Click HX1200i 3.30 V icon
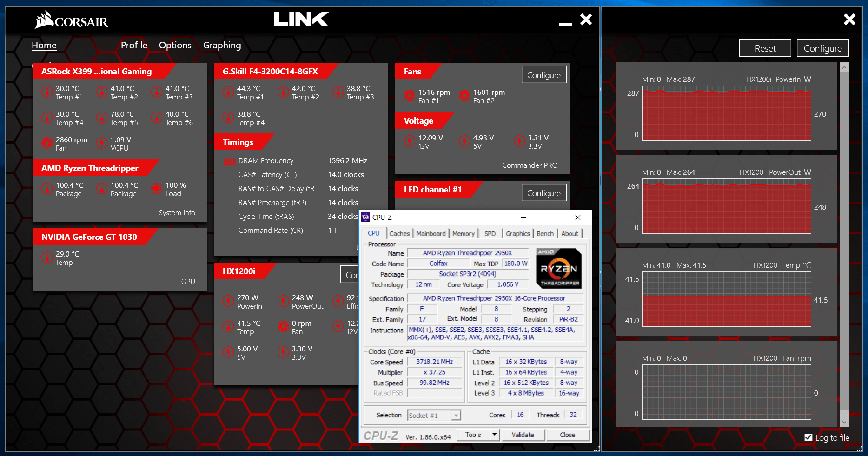The image size is (868, 456). click(283, 352)
